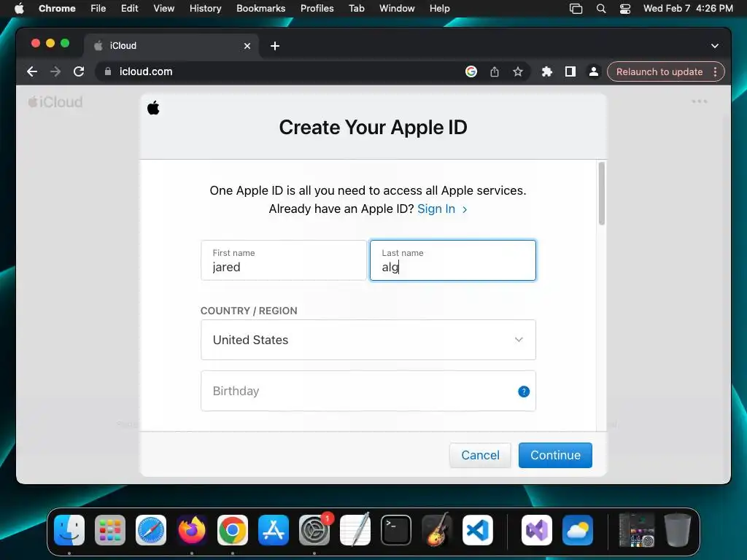Click the lock icon beside icloud.com
The width and height of the screenshot is (747, 560).
pyautogui.click(x=108, y=71)
